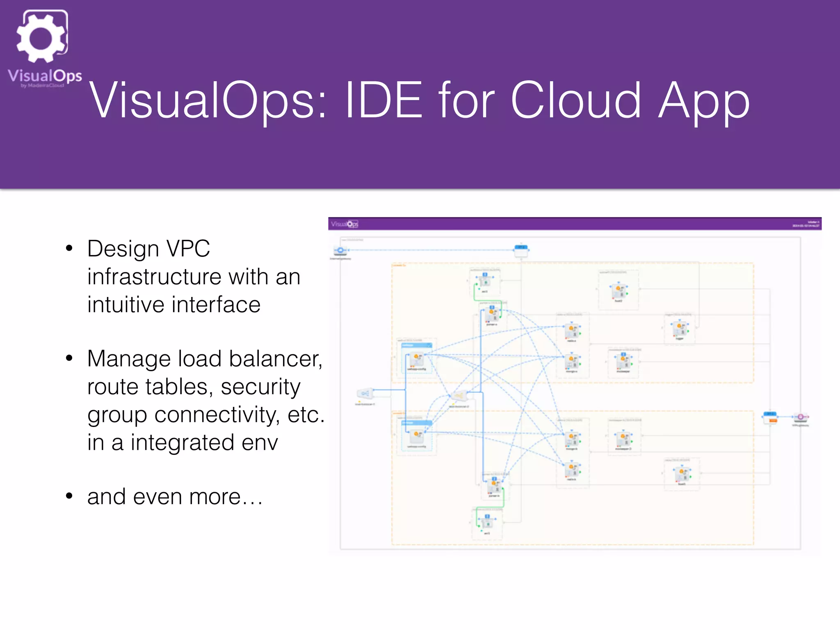This screenshot has height=630, width=840.
Task: Select the load-balancer-2 icon
Action: point(459,396)
